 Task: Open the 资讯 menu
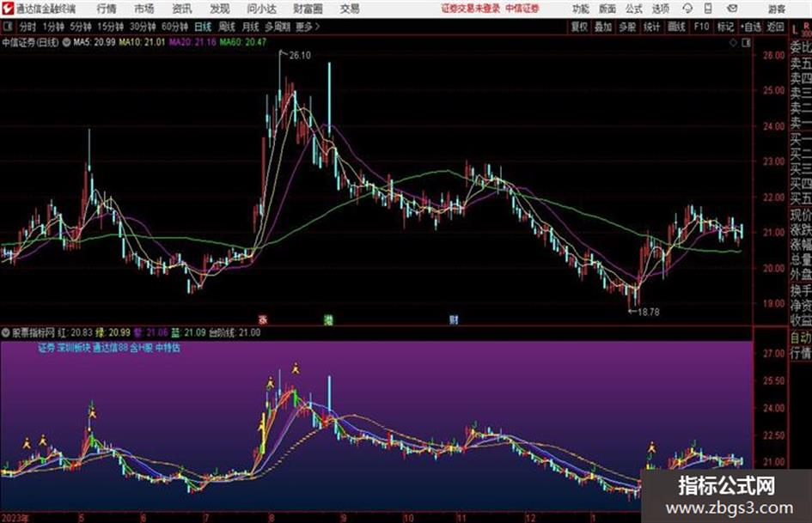[182, 9]
